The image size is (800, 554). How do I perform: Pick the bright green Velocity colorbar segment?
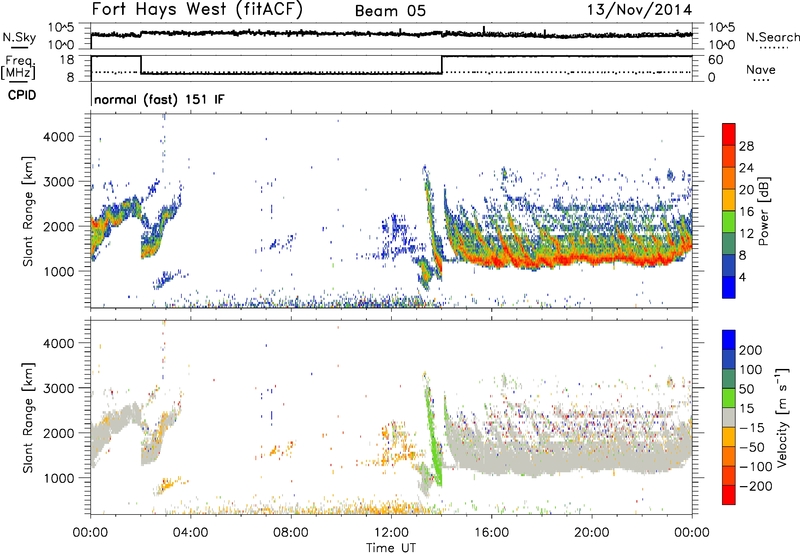pyautogui.click(x=729, y=397)
